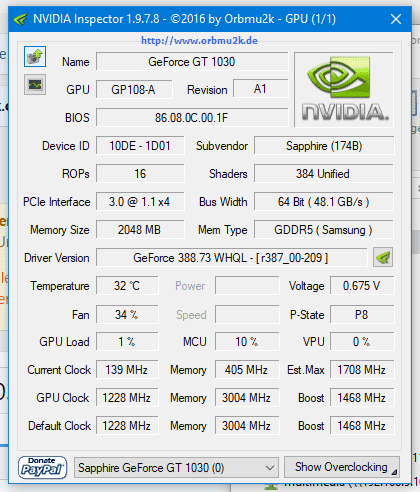
Task: Click the Name field showing GeForce GT 1030
Action: pyautogui.click(x=192, y=62)
